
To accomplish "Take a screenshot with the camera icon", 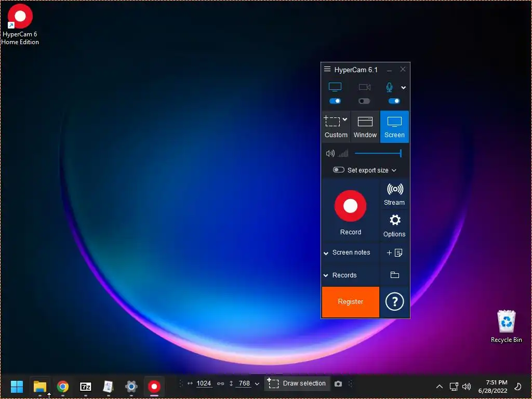I will 338,384.
